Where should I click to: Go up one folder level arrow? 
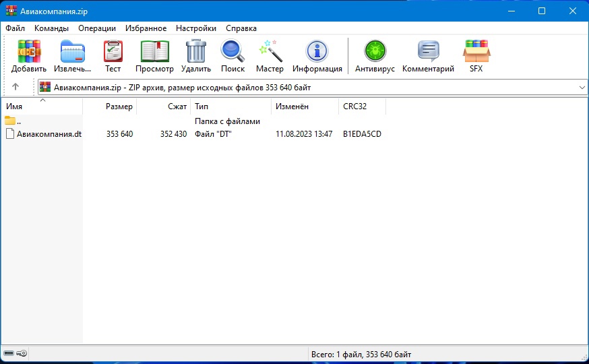[x=15, y=87]
